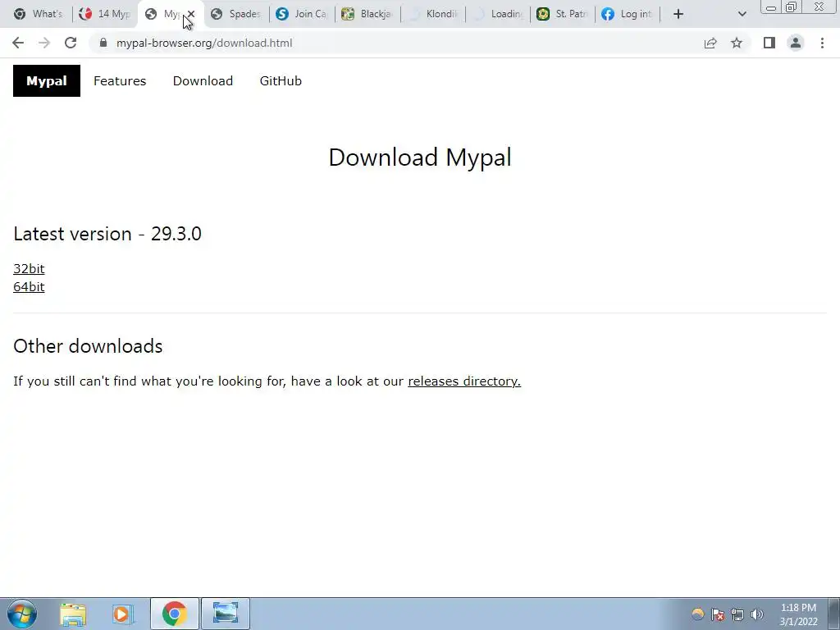Viewport: 840px width, 630px height.
Task: Open the GitHub nav link
Action: [x=281, y=81]
